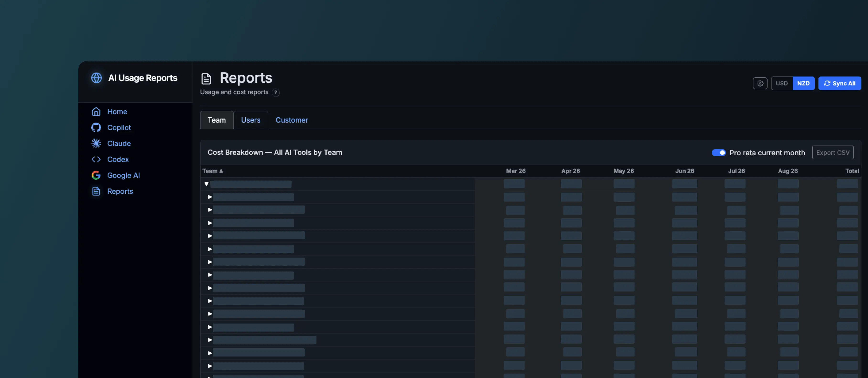Click the Home house icon in sidebar
Viewport: 868px width, 378px height.
click(96, 112)
